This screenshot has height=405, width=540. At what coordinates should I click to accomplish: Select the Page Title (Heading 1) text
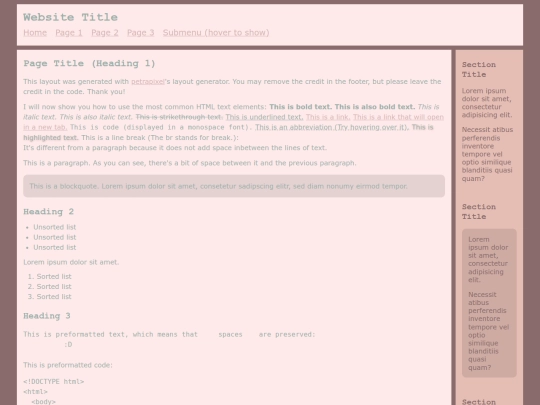(90, 63)
